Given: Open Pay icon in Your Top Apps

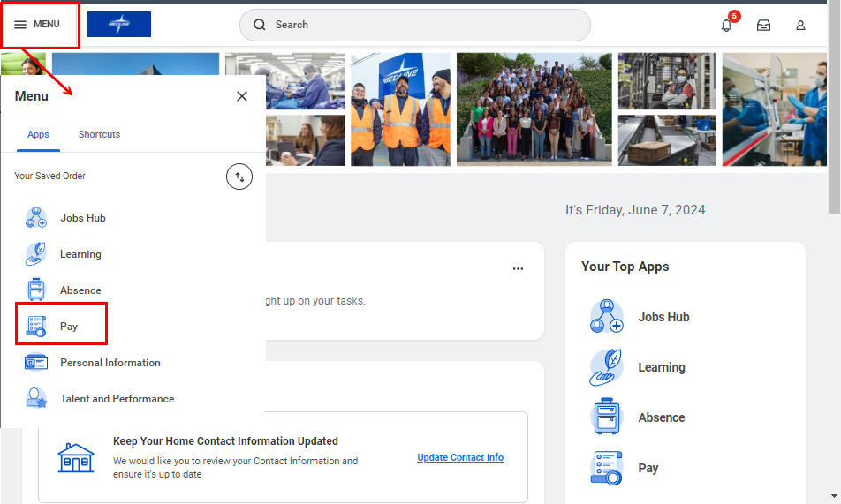Looking at the screenshot, I should 607,468.
